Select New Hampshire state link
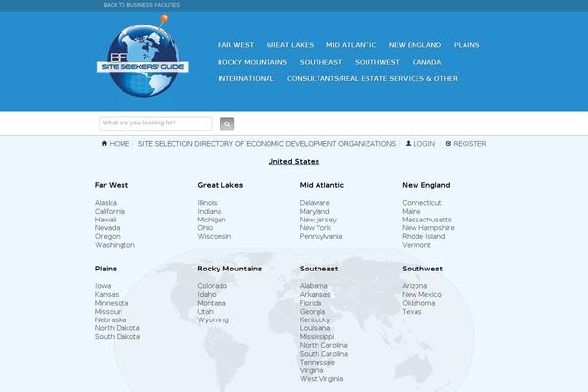588x392 pixels. point(428,228)
